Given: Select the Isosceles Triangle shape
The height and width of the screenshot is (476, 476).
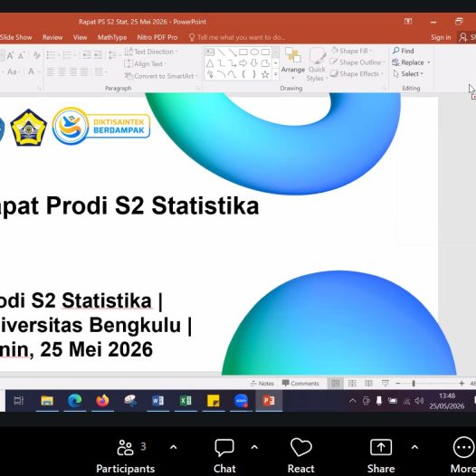Looking at the screenshot, I should 210,63.
